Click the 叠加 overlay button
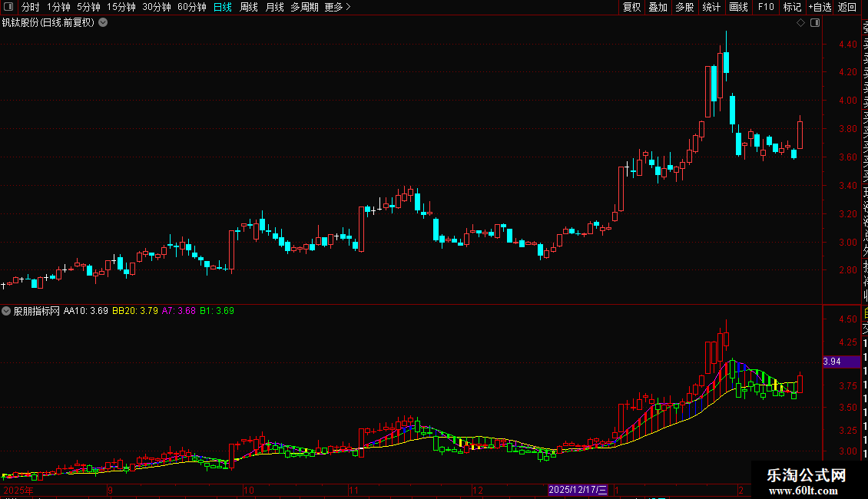 [658, 7]
